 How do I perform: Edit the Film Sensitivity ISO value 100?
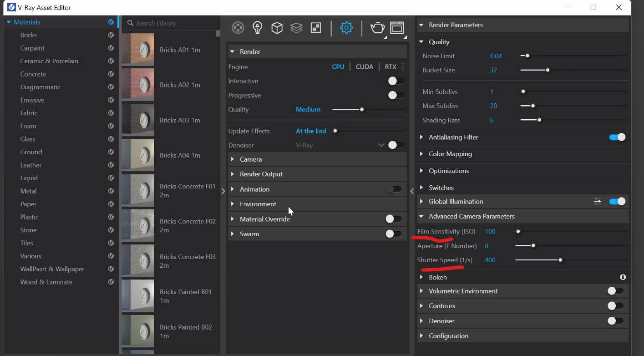click(x=490, y=231)
